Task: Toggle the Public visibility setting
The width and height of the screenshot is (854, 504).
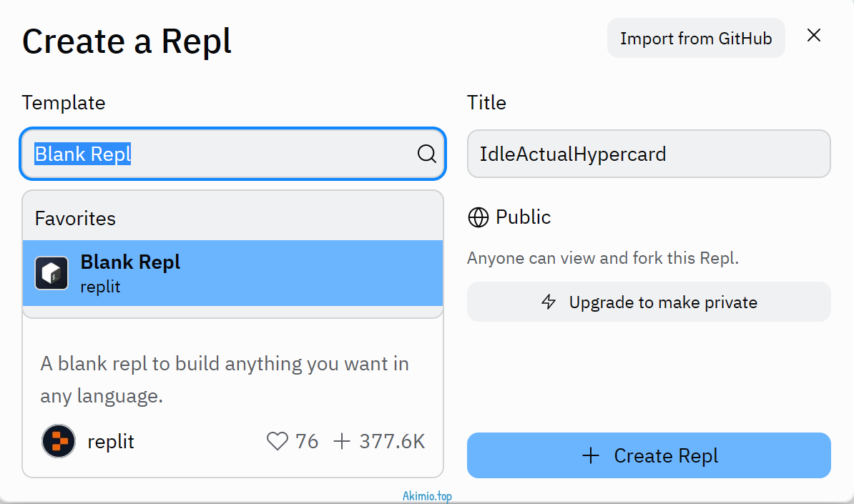Action: [509, 217]
